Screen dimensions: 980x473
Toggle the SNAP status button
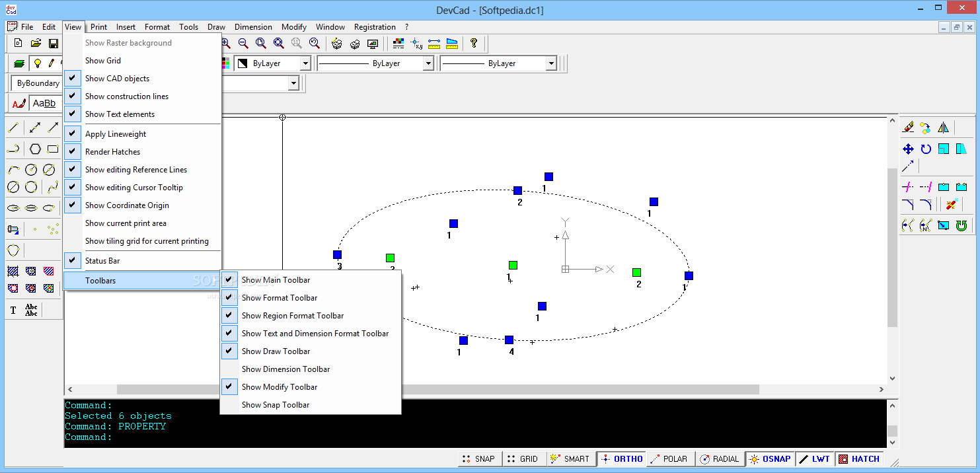click(x=479, y=458)
